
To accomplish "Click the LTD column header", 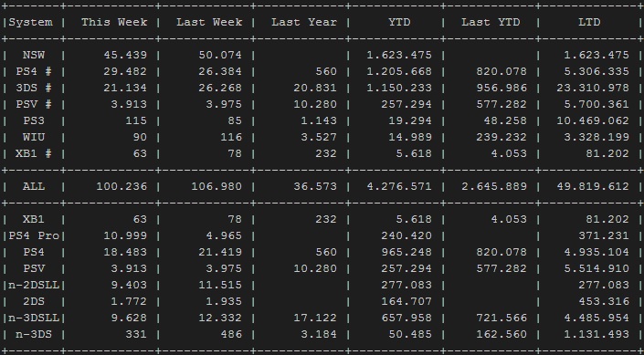I will 589,22.
